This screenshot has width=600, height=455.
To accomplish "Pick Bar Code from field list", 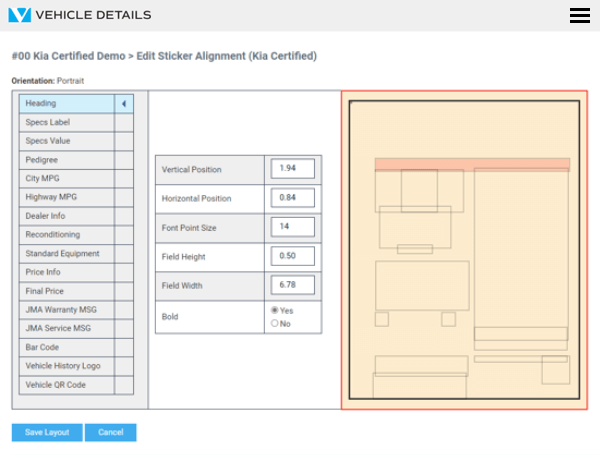I will [66, 347].
